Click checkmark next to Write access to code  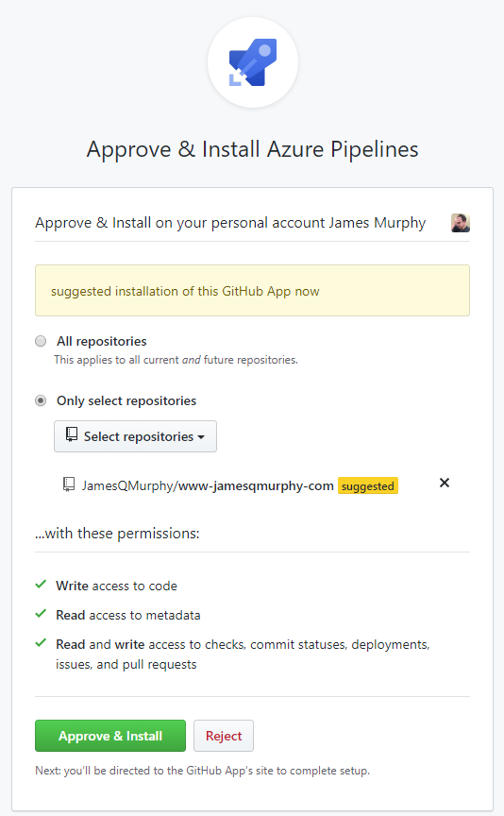pos(42,585)
